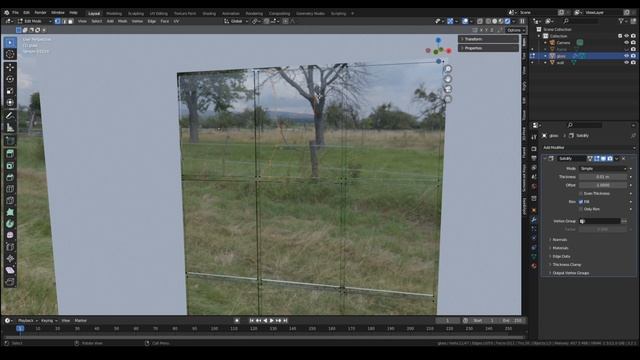The image size is (640, 360).
Task: Select the Scale tool
Action: click(10, 91)
